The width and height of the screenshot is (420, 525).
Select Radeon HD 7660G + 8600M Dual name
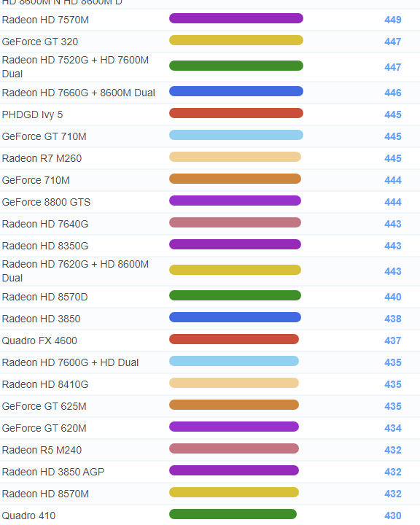(x=78, y=93)
